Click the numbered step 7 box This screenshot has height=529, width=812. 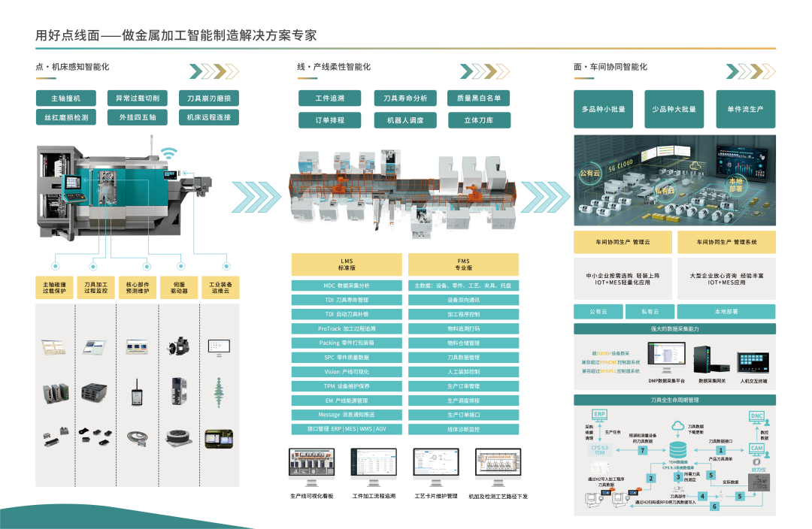[x=642, y=451]
